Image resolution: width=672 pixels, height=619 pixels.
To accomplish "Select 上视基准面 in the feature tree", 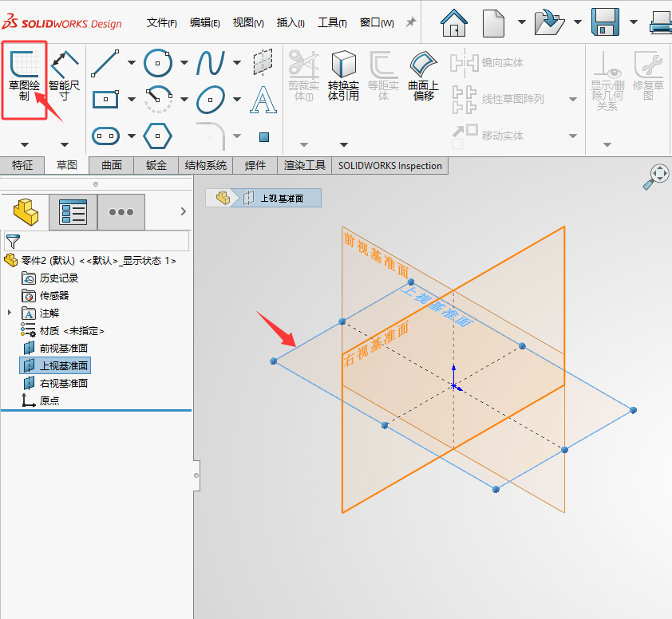I will (55, 365).
